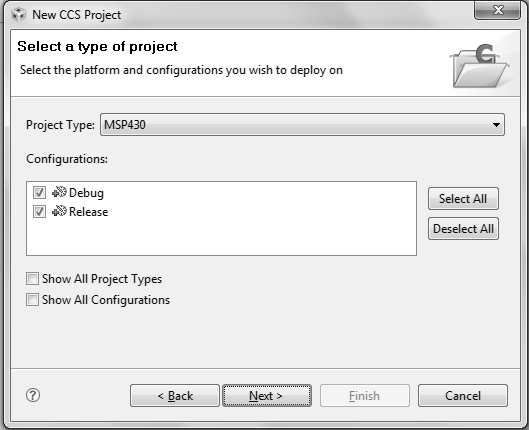Image resolution: width=529 pixels, height=430 pixels.
Task: Click the Debug configuration build icon
Action: pos(59,192)
